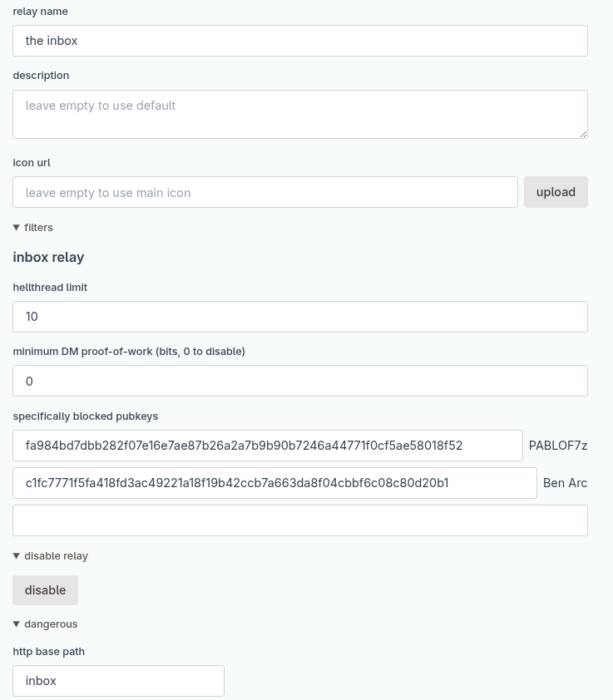Screen dimensions: 613x700
Task: Grab the description textarea resize handle
Action: 584,134
